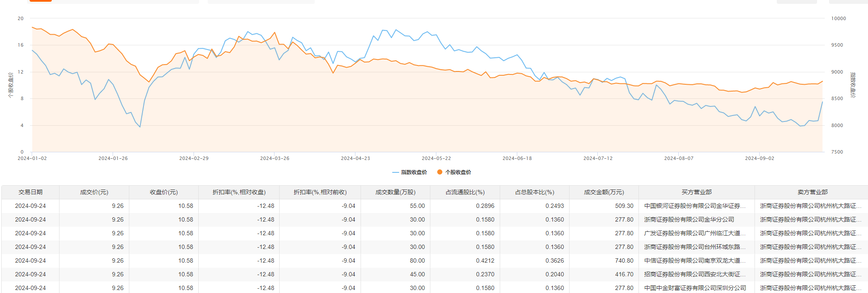This screenshot has width=868, height=293.
Task: Click the 成交价(元) column header
Action: point(94,192)
